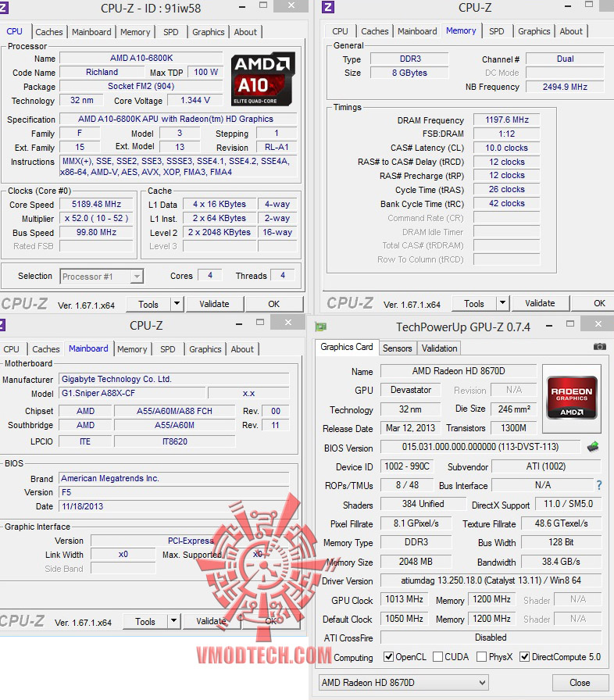
Task: Select Caches tab in the Mainboard window
Action: click(46, 349)
